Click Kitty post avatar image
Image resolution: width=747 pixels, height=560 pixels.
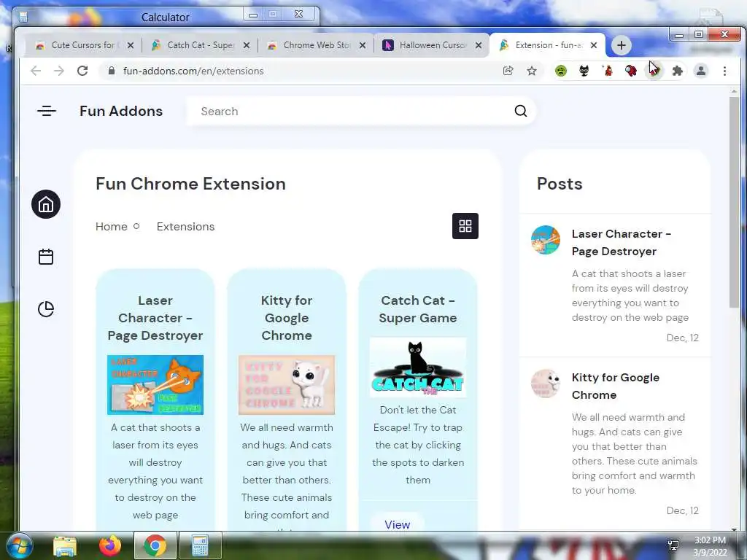pyautogui.click(x=546, y=384)
